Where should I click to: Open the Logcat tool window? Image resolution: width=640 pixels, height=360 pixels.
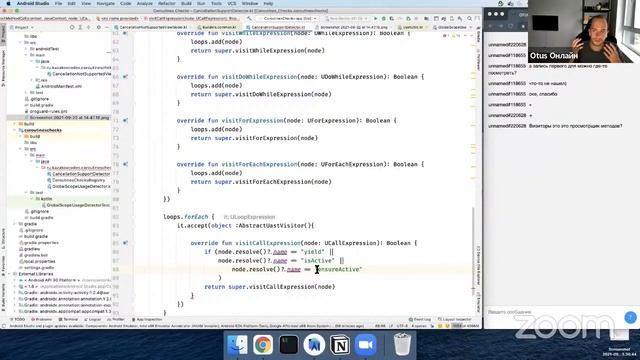point(92,320)
